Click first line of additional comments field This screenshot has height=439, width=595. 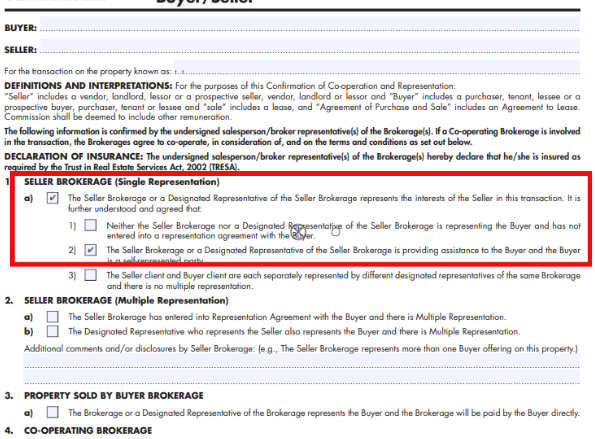302,360
